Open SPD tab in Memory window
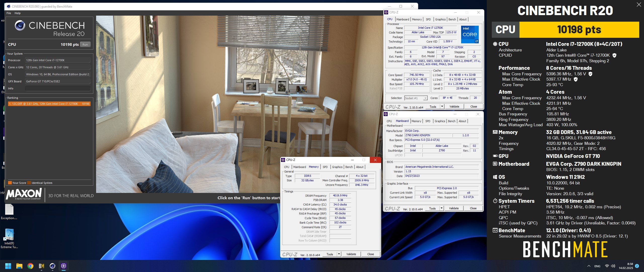644x272 pixels. click(325, 167)
